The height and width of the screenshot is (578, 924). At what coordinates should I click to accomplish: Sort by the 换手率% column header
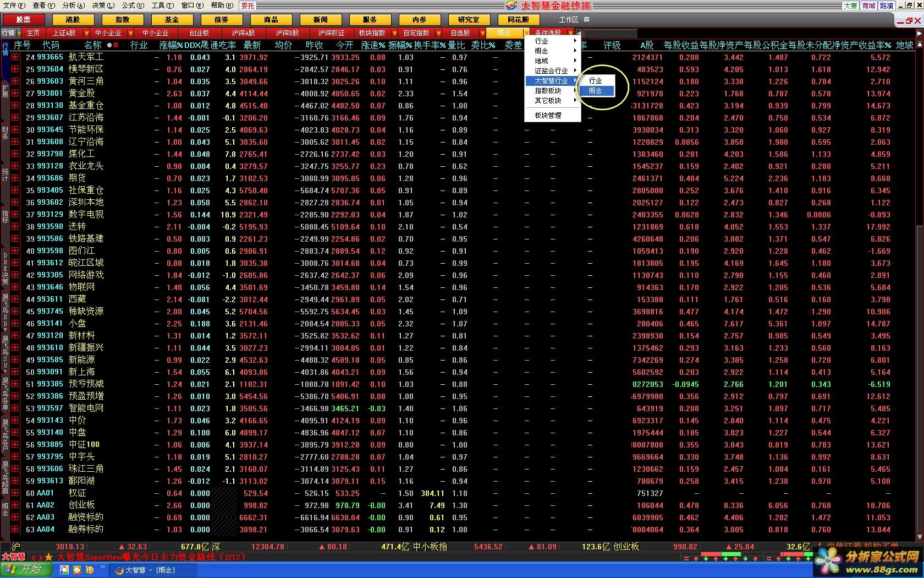click(x=430, y=45)
